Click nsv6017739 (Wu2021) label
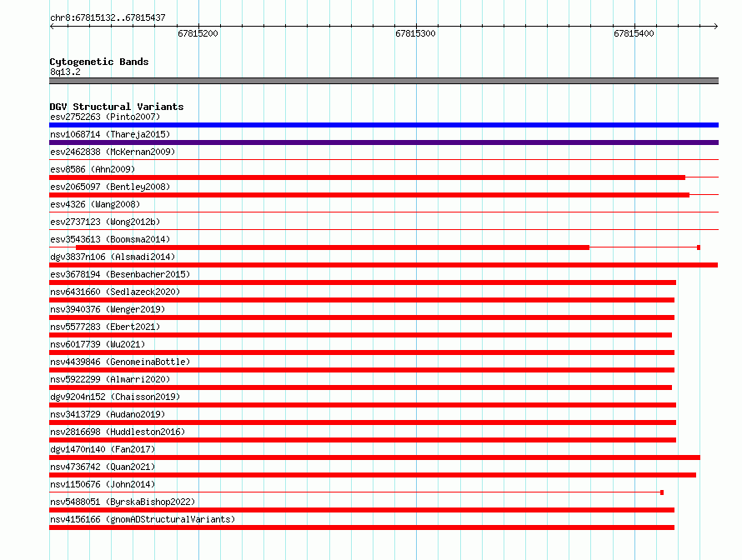The image size is (742, 560). pos(98,344)
